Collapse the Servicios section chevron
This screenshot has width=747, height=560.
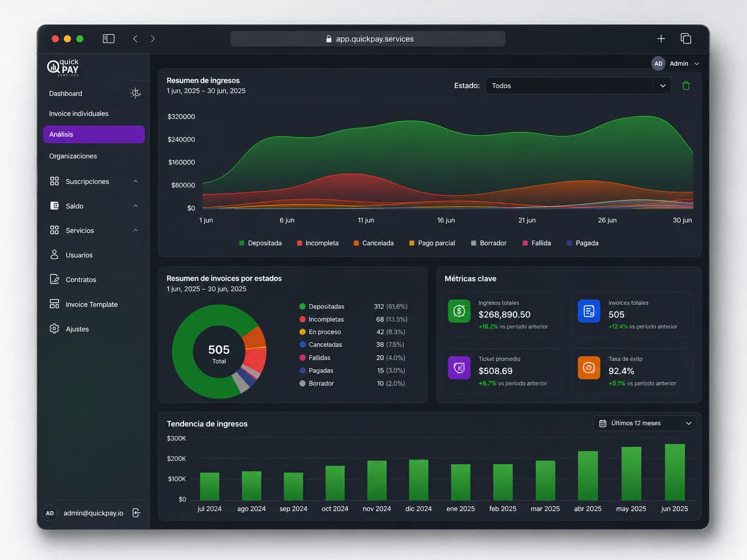tap(136, 230)
